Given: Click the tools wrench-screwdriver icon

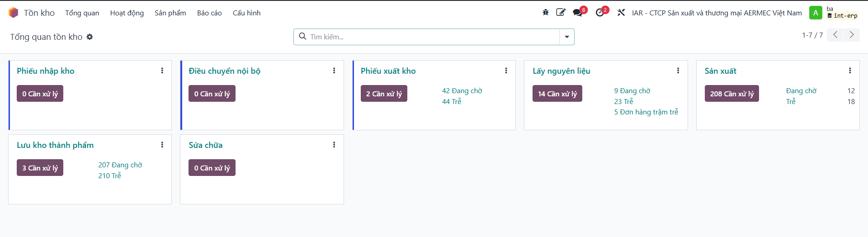Looking at the screenshot, I should [621, 13].
